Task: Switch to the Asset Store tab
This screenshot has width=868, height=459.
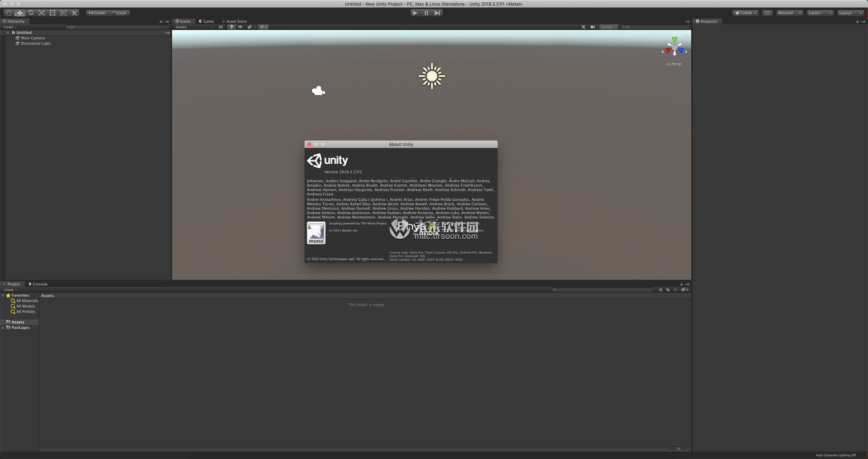Action: tap(234, 21)
